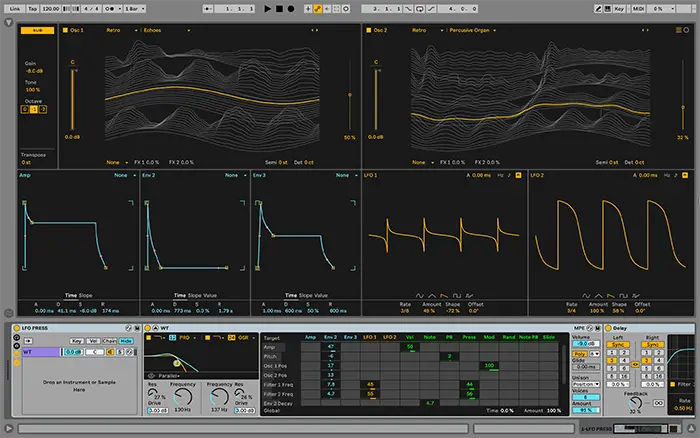700x438 pixels.
Task: Open the computer MIDI keyboard icon
Action: [608, 8]
